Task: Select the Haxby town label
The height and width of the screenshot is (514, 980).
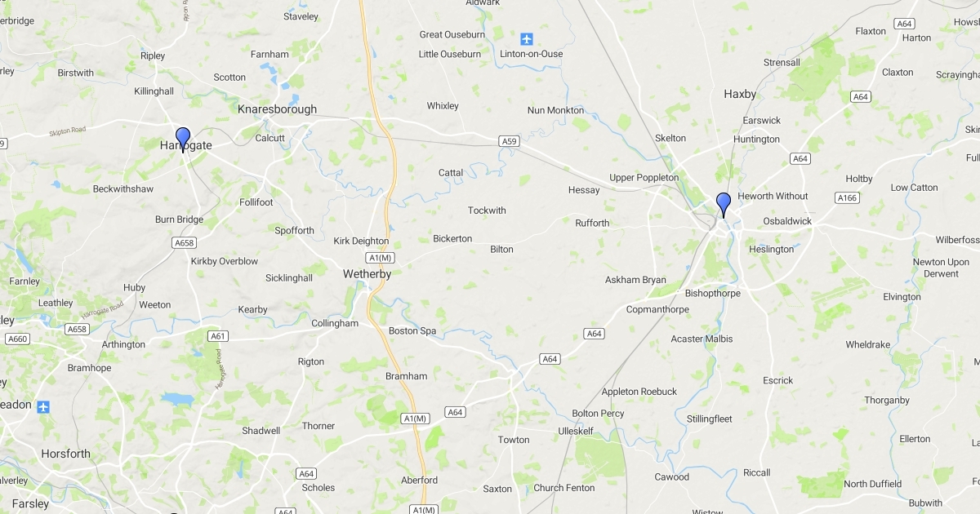Action: (x=740, y=94)
